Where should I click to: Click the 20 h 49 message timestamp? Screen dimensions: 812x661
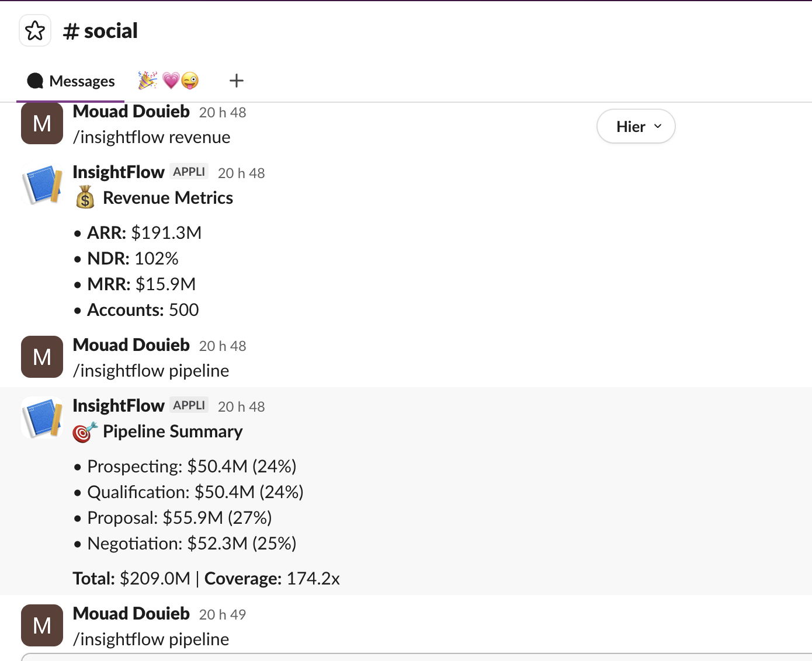click(x=223, y=614)
